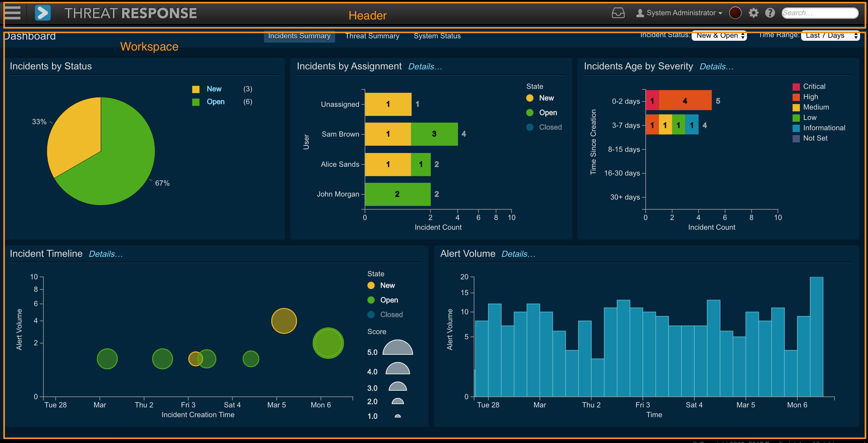Toggle Closed state in Incidents by Assignment legend
Viewport: 868px width, 443px height.
(x=550, y=127)
